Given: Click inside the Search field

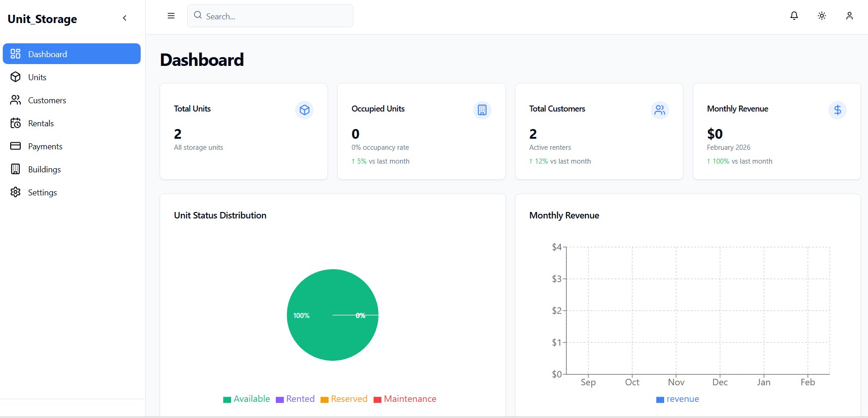Looking at the screenshot, I should (270, 16).
